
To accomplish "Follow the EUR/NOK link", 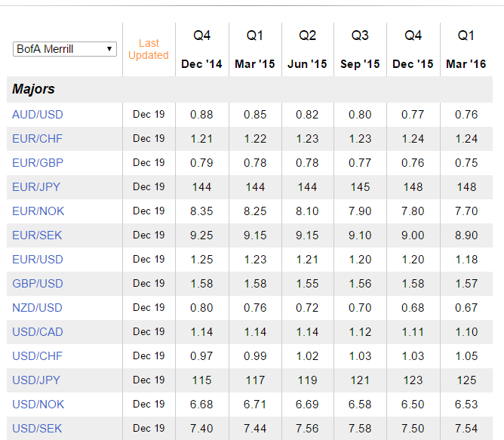I will point(38,211).
